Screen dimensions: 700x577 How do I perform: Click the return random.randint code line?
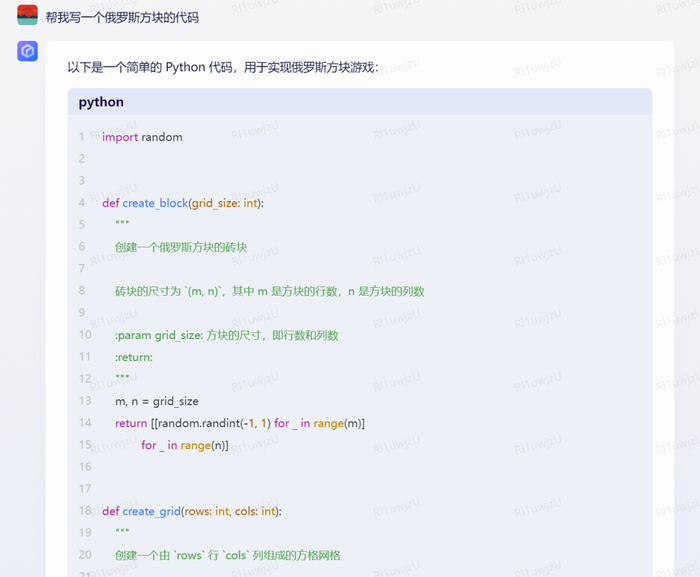(240, 423)
